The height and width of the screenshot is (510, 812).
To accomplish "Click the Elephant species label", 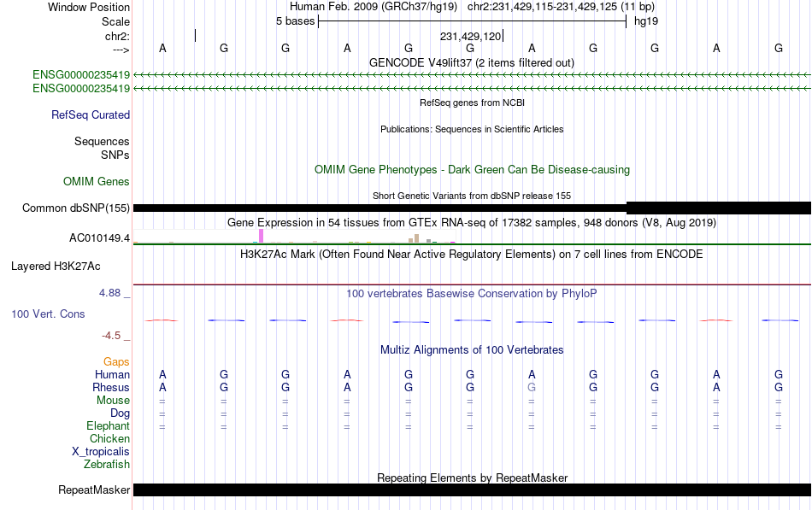I will click(x=108, y=426).
